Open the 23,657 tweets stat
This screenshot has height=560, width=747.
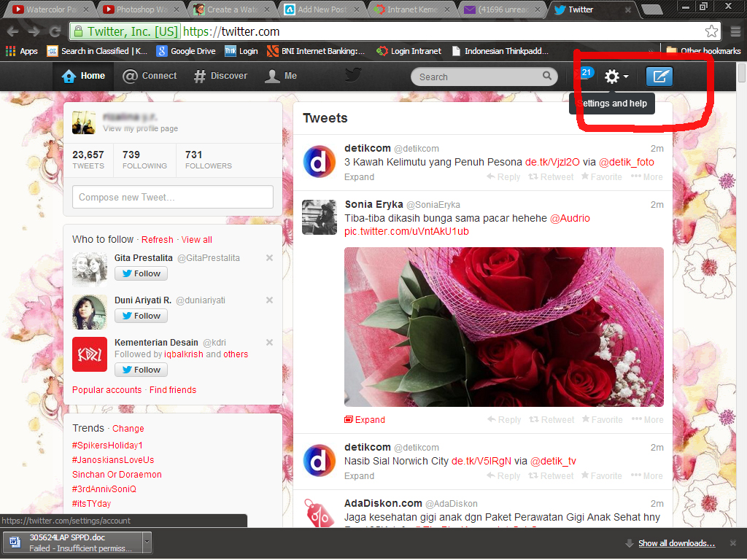pos(88,160)
